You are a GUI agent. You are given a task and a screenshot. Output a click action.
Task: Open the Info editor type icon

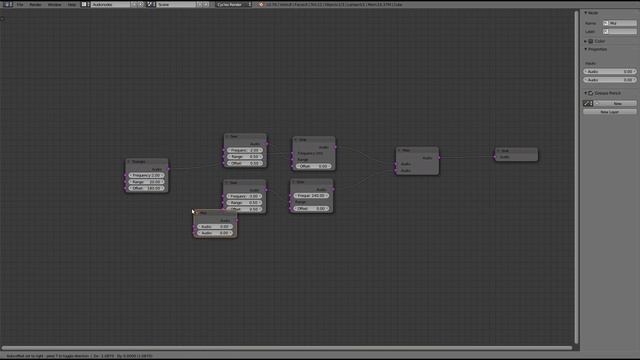point(7,4)
